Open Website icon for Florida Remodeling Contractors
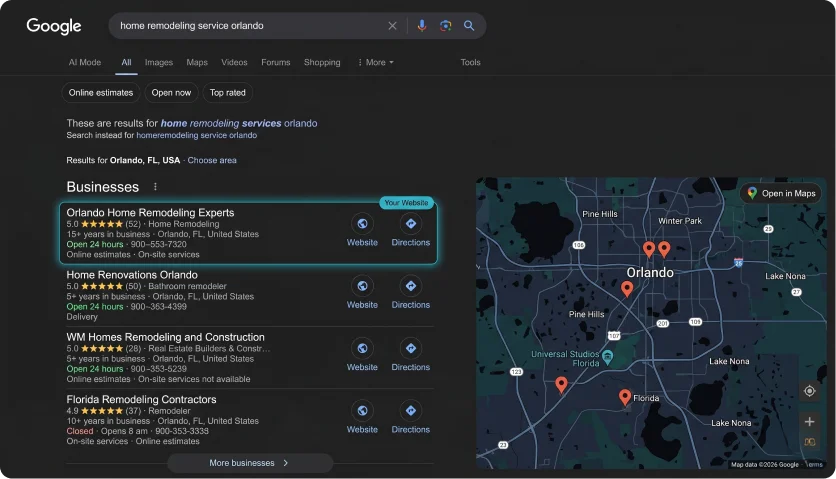Image resolution: width=836 pixels, height=479 pixels. coord(362,411)
